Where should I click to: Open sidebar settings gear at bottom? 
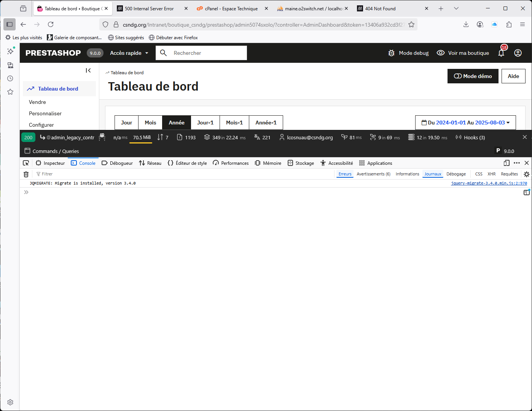[x=10, y=402]
